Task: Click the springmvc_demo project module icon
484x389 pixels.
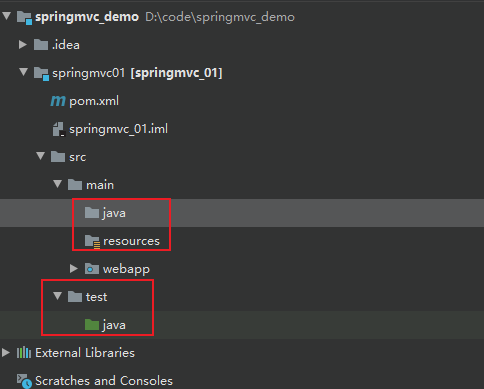Action: pos(24,17)
